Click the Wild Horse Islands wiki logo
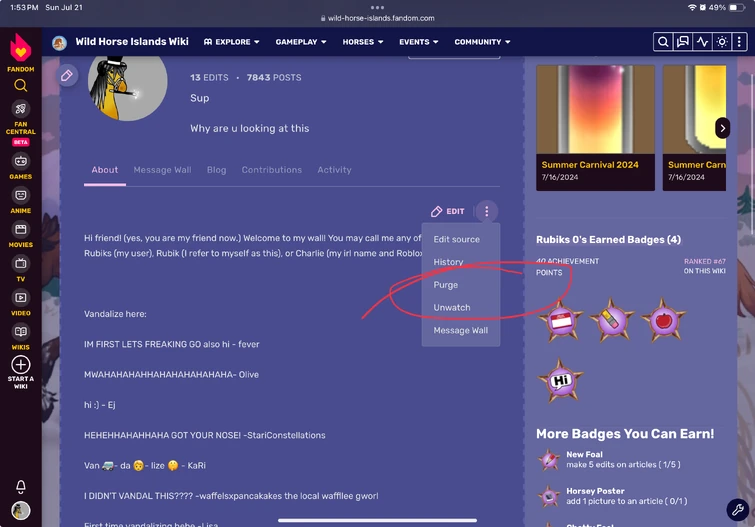The width and height of the screenshot is (755, 527). coord(59,42)
